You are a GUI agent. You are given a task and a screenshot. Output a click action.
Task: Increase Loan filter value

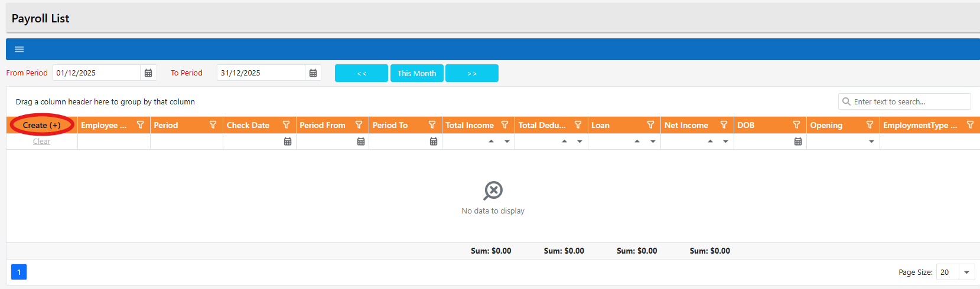[x=637, y=142]
